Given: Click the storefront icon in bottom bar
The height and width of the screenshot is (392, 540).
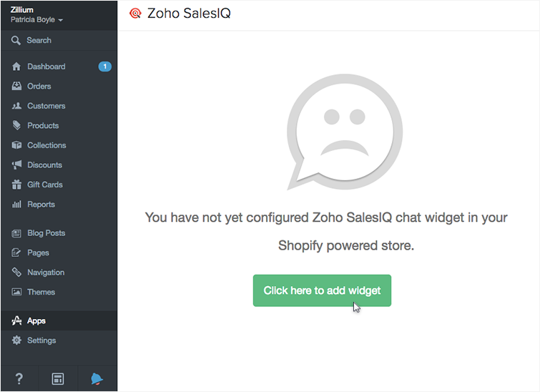Looking at the screenshot, I should click(x=58, y=379).
